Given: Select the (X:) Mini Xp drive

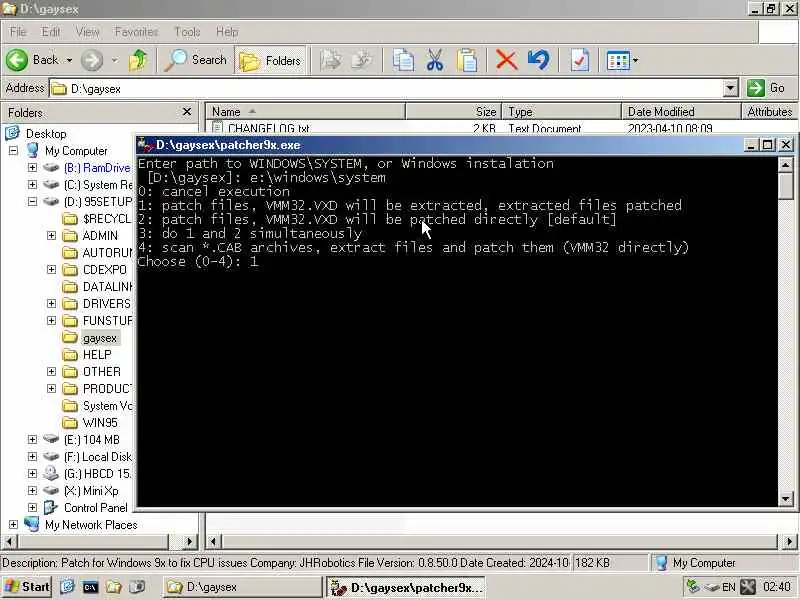Looking at the screenshot, I should point(91,491).
